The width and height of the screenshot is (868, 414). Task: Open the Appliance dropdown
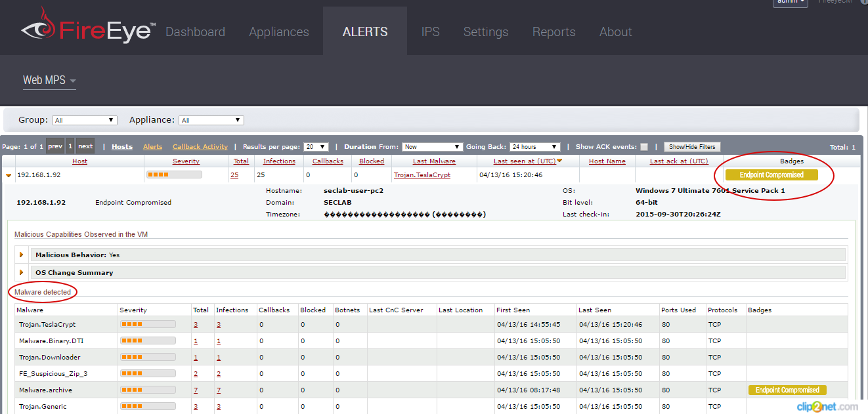[x=211, y=120]
